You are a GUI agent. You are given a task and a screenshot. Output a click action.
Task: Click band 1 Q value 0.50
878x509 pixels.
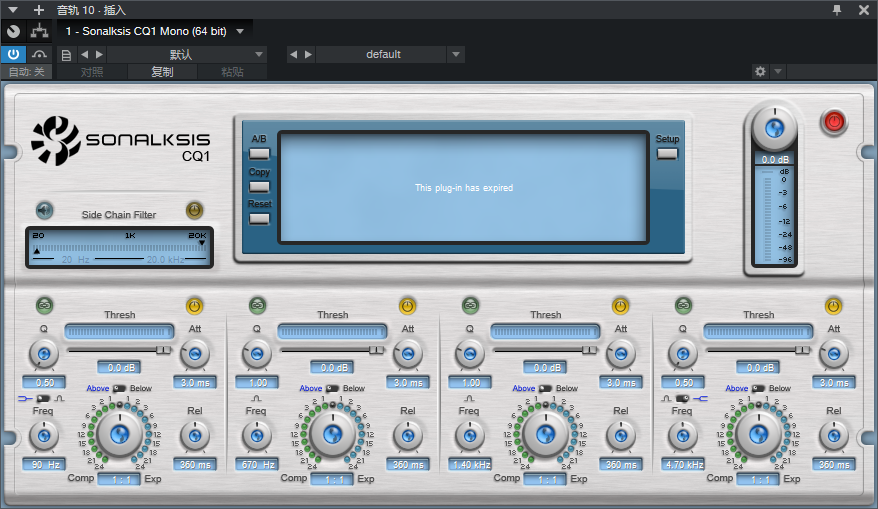[44, 382]
